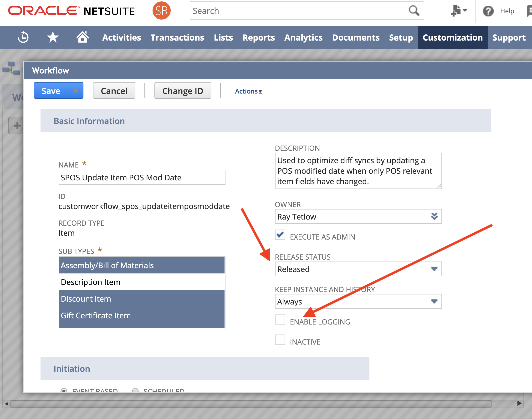
Task: Click the SR account avatar icon
Action: (x=162, y=10)
